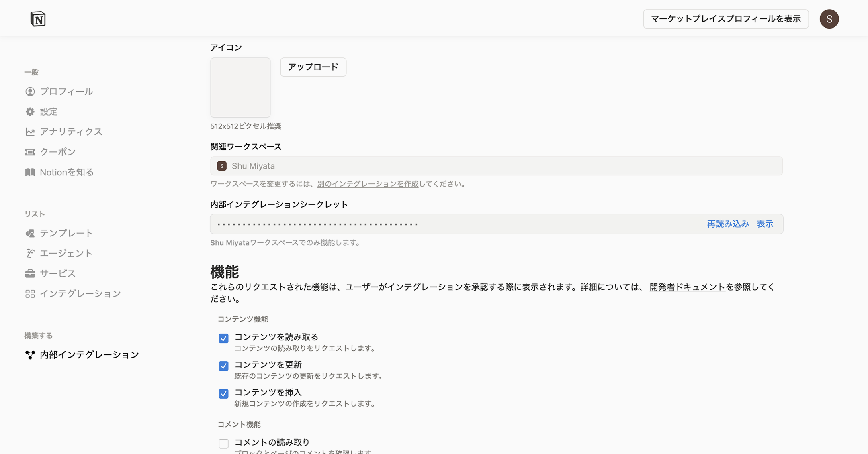Click the agent icon in sidebar
The height and width of the screenshot is (454, 868).
click(x=30, y=253)
